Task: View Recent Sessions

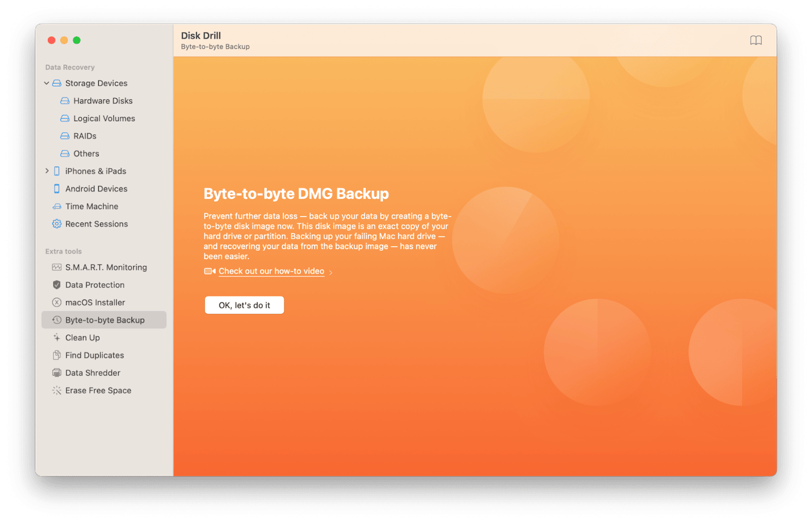Action: 97,224
